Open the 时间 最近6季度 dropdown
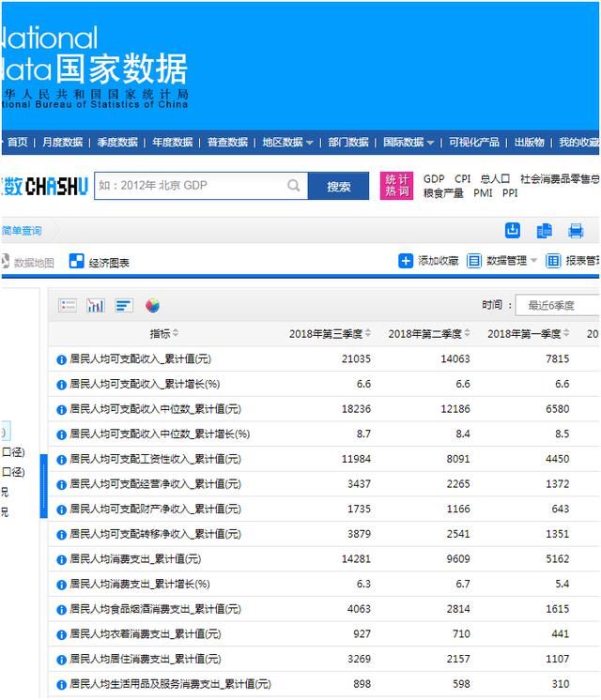Screen dimensions: 601x700 pos(557,305)
